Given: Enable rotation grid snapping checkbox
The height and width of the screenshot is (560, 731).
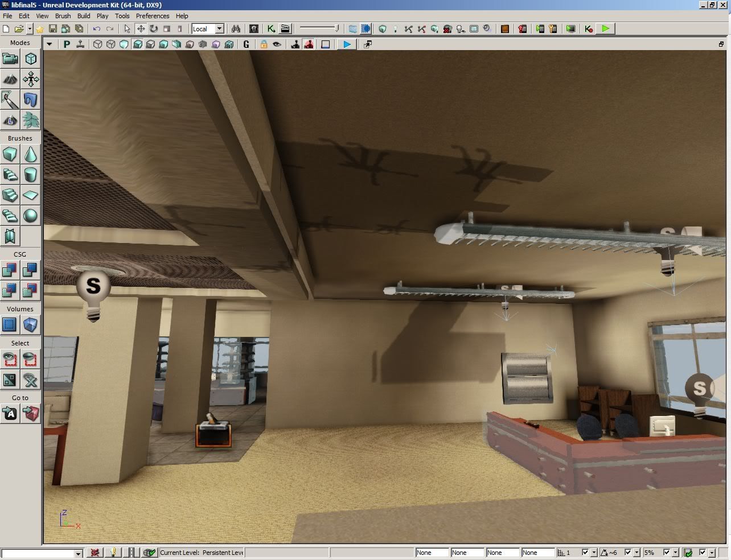Looking at the screenshot, I should click(629, 552).
